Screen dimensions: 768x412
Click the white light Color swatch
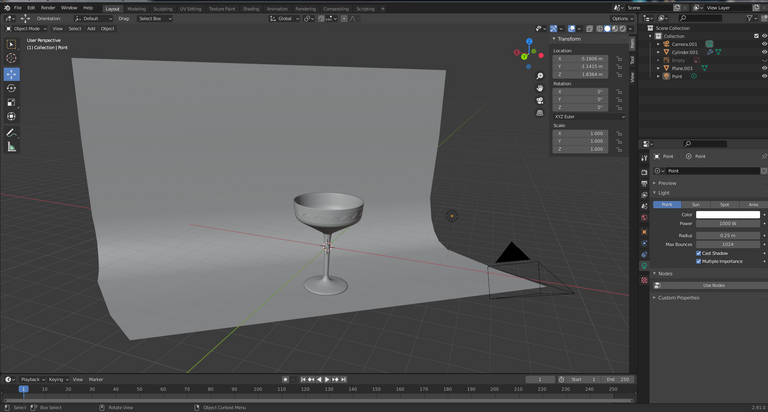coord(727,214)
